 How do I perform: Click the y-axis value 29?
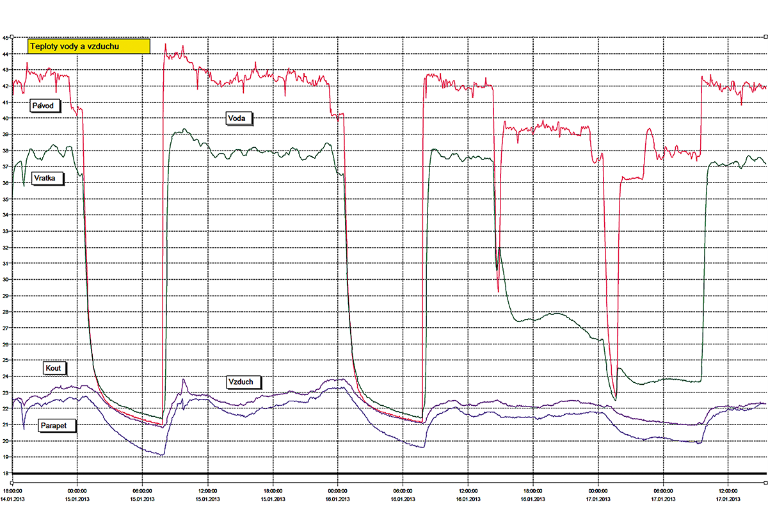[5, 296]
